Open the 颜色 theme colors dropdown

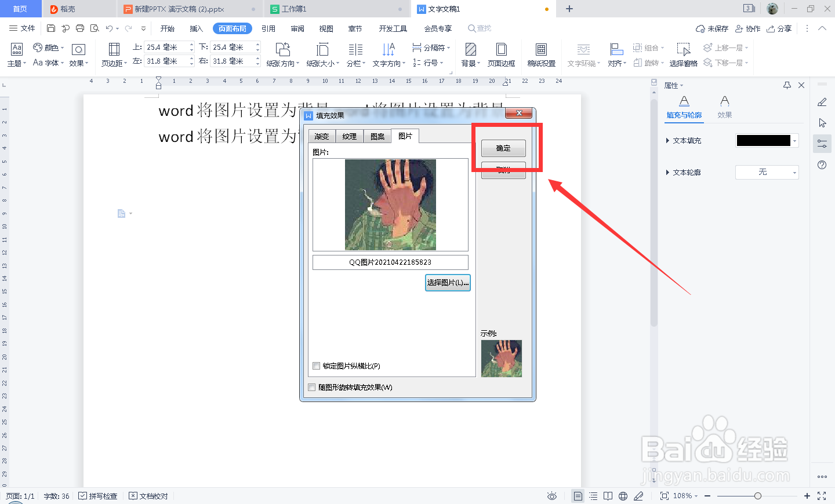pyautogui.click(x=49, y=48)
